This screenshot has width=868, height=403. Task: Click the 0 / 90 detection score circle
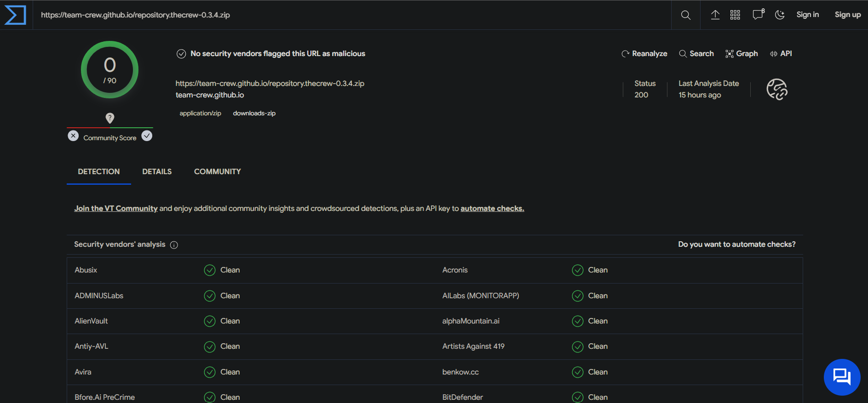109,70
